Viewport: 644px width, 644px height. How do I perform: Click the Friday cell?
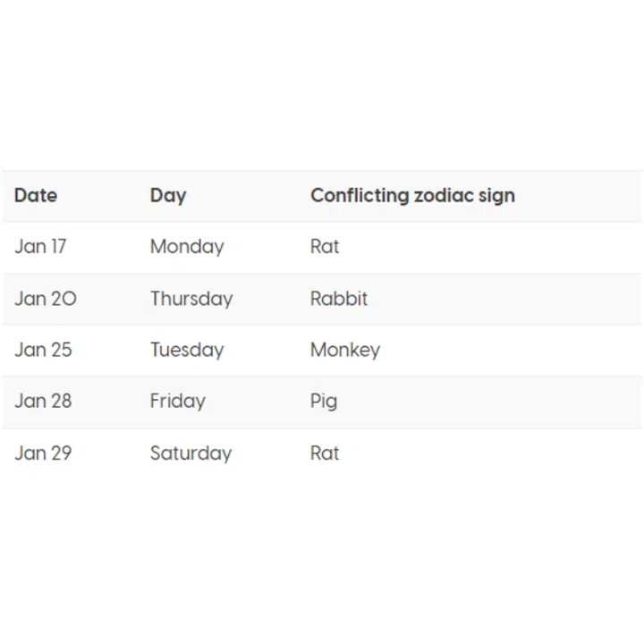pyautogui.click(x=178, y=401)
